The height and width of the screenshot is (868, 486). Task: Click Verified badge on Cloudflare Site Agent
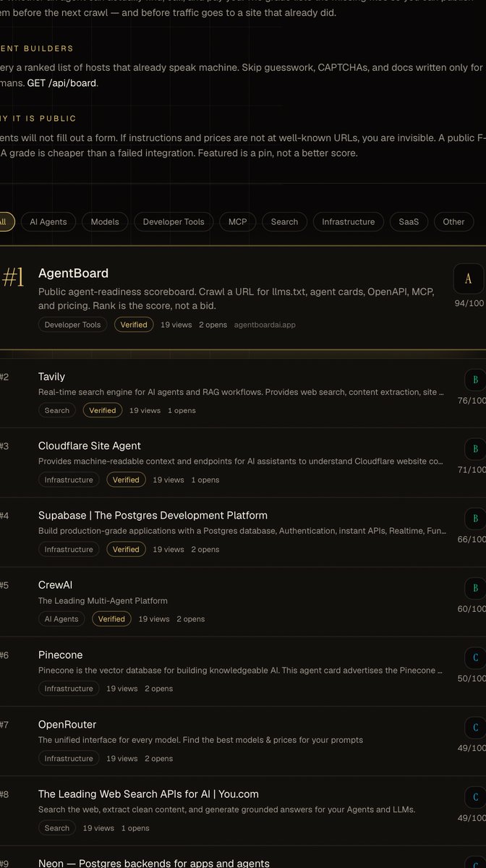pyautogui.click(x=126, y=480)
